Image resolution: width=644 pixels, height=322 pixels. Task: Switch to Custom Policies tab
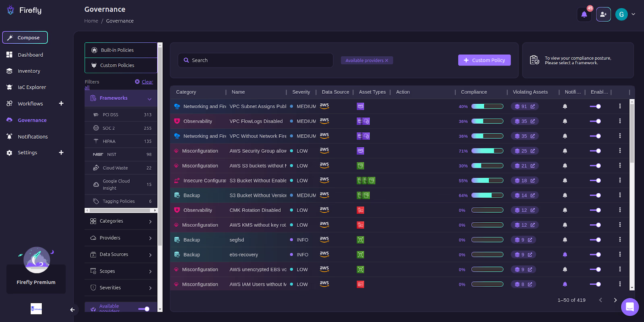121,66
